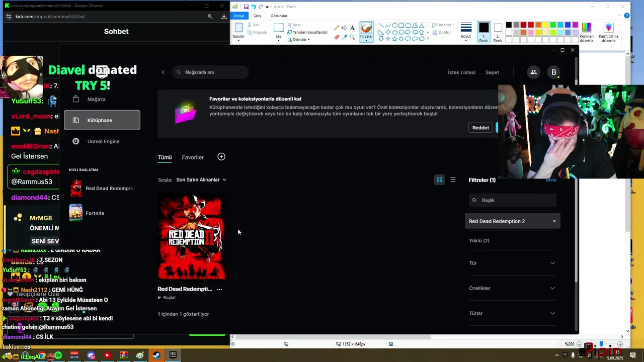Open the Boyut line size dropdown
644x362 pixels.
tap(466, 31)
